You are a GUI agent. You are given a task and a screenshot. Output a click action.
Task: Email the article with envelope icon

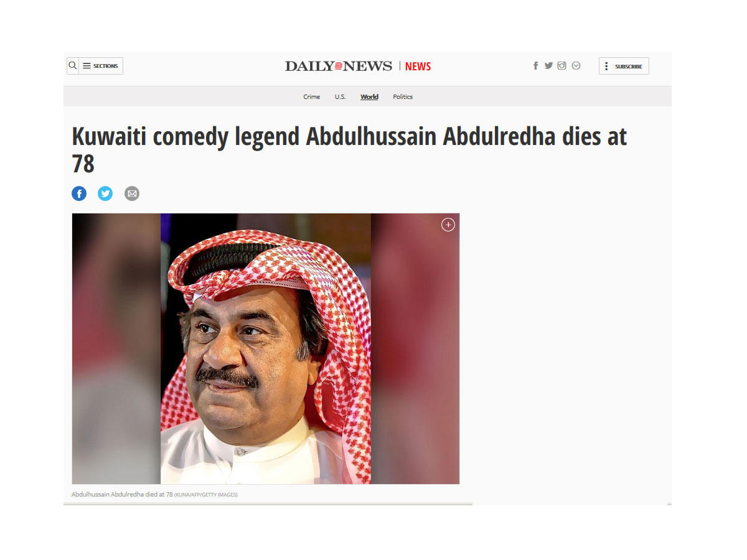point(131,194)
